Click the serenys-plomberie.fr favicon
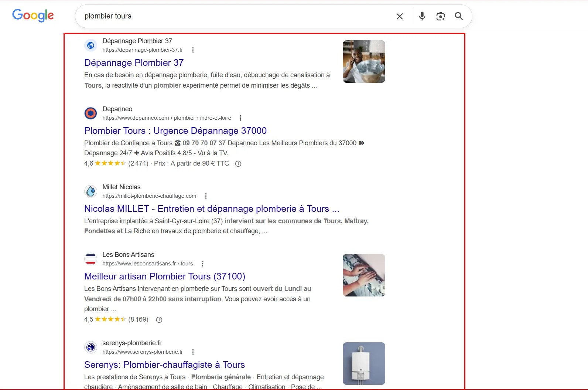The width and height of the screenshot is (588, 390). click(90, 347)
